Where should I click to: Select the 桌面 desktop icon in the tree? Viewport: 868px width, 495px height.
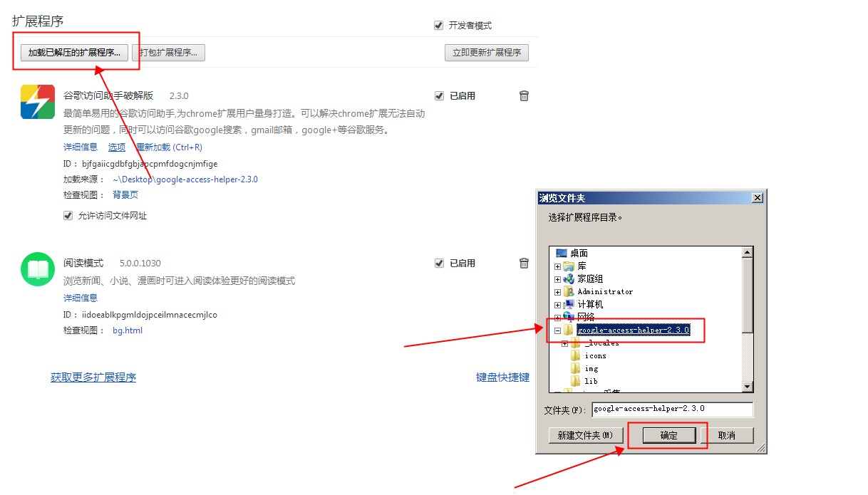562,253
